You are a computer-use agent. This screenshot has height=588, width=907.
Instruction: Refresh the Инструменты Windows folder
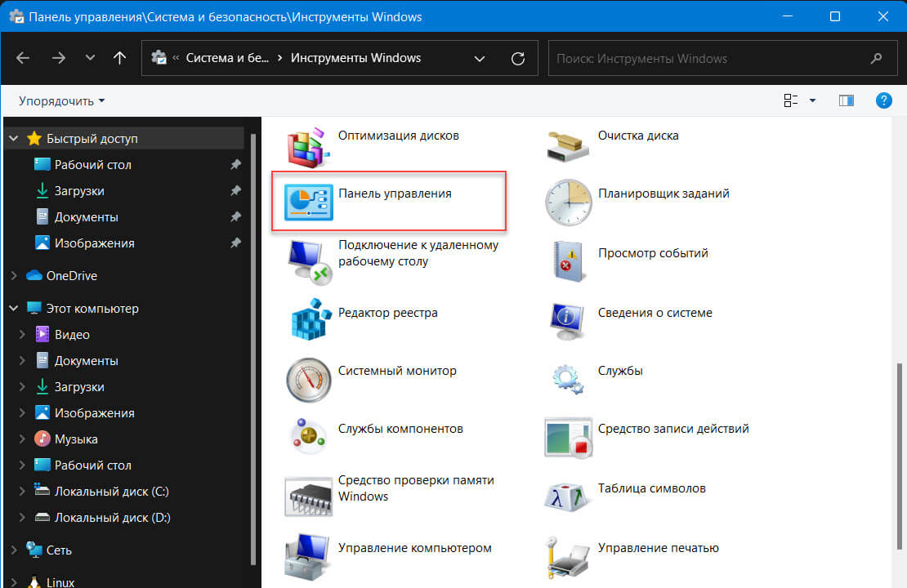pyautogui.click(x=518, y=59)
